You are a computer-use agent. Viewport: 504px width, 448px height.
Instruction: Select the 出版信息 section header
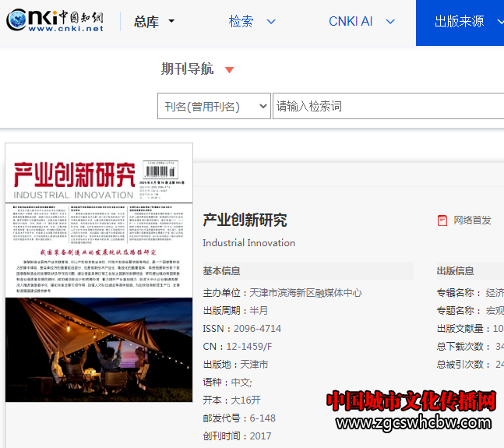(x=455, y=271)
